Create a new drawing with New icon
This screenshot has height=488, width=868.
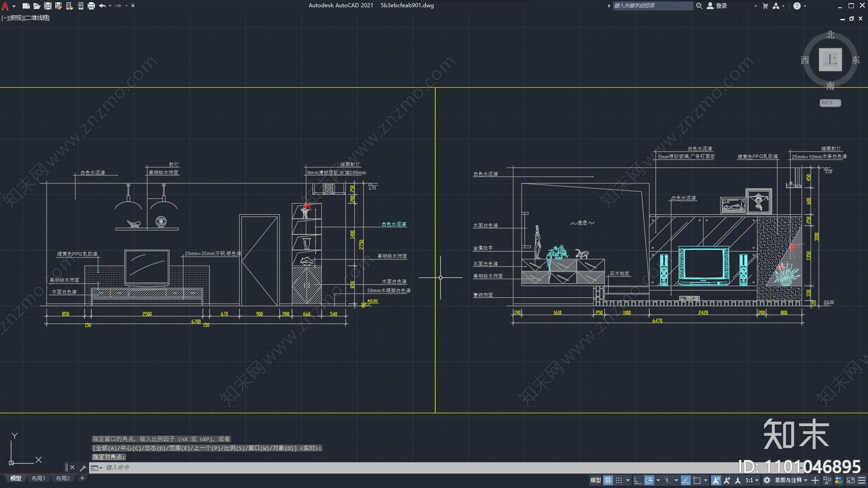click(26, 6)
